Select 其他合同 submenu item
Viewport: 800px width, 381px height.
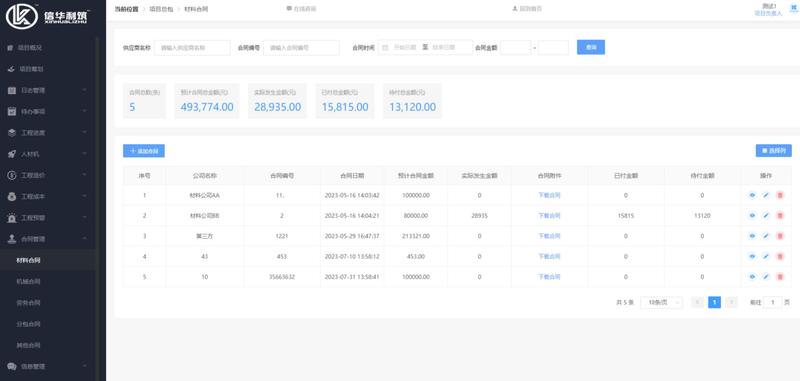click(48, 345)
